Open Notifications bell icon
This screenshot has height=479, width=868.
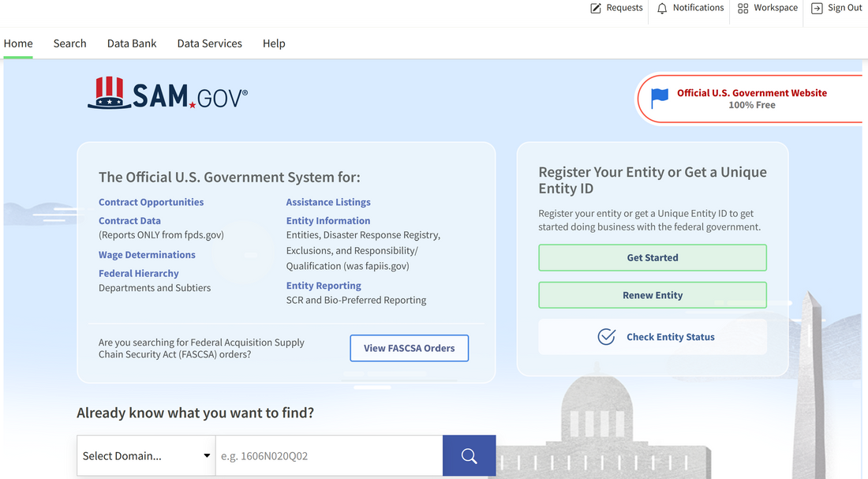click(x=662, y=9)
